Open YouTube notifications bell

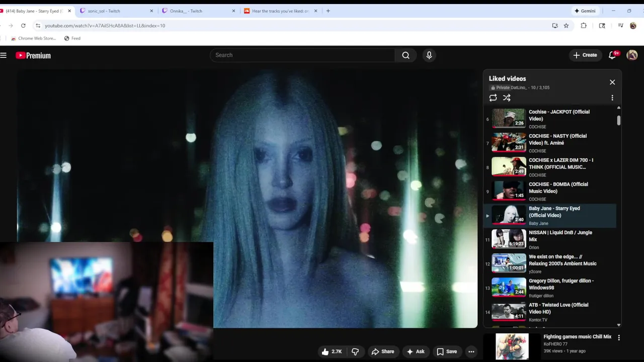pyautogui.click(x=612, y=55)
